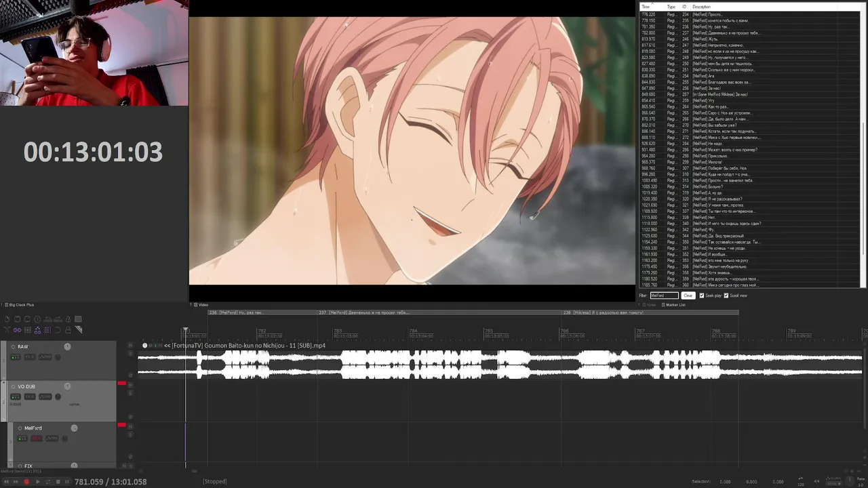868x488 pixels.
Task: Click the FX button on VO DUB track
Action: [30, 396]
